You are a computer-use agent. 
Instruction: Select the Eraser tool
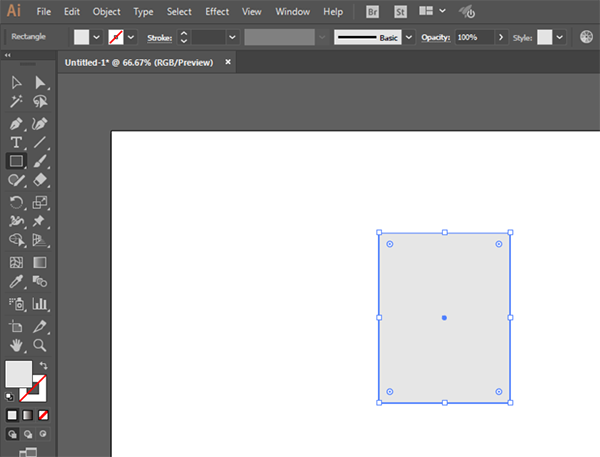click(40, 180)
